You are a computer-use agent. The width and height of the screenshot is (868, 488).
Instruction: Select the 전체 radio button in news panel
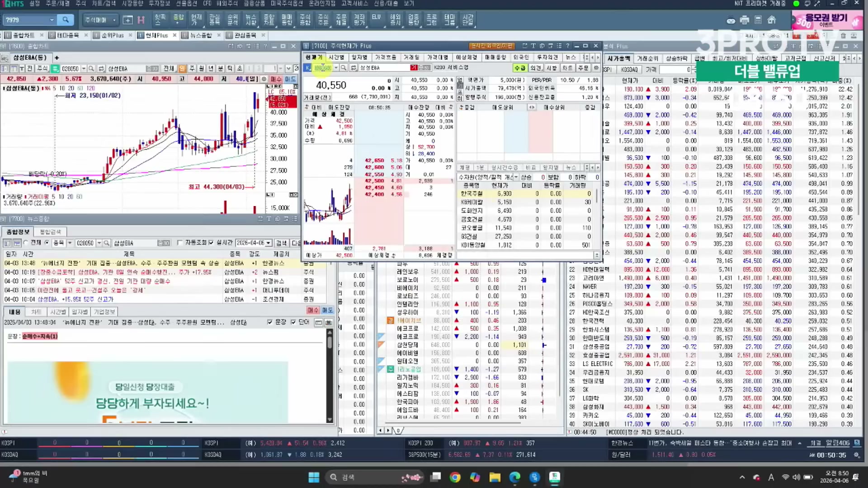26,243
